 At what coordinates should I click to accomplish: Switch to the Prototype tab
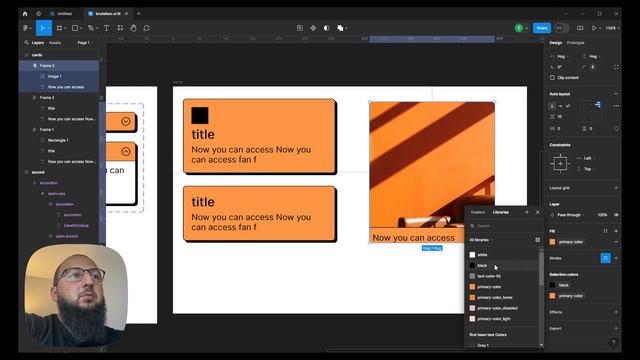576,42
